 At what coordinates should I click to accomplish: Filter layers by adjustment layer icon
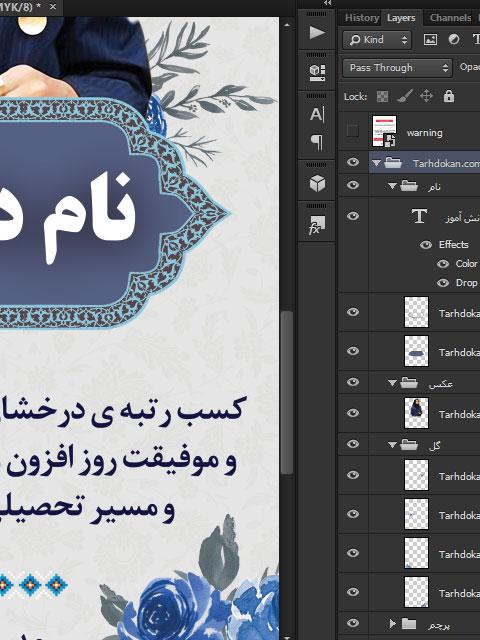coord(453,40)
